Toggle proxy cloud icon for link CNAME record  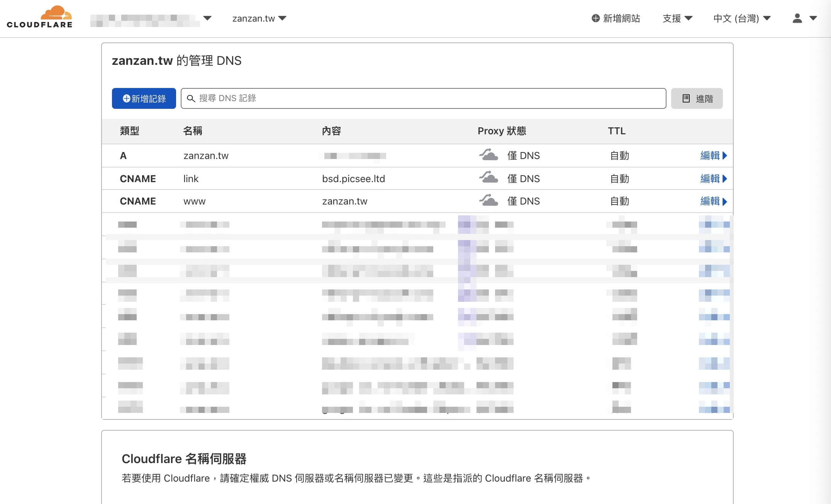click(x=488, y=178)
